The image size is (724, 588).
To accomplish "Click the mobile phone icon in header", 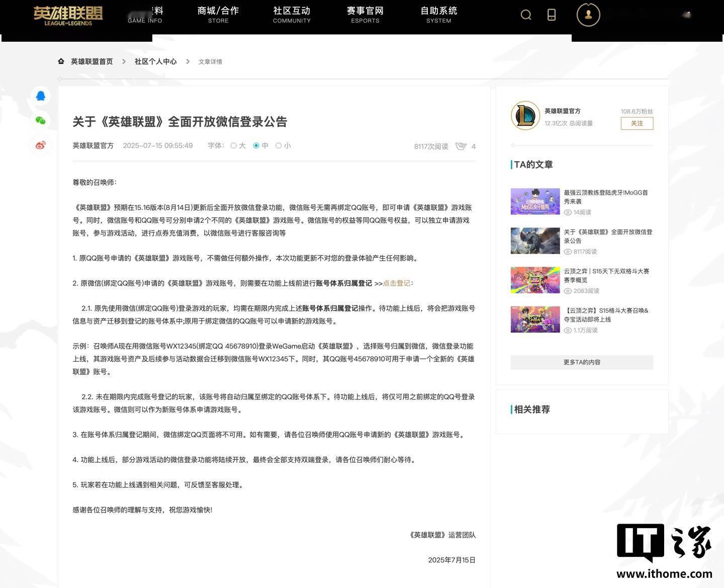I will pyautogui.click(x=552, y=15).
